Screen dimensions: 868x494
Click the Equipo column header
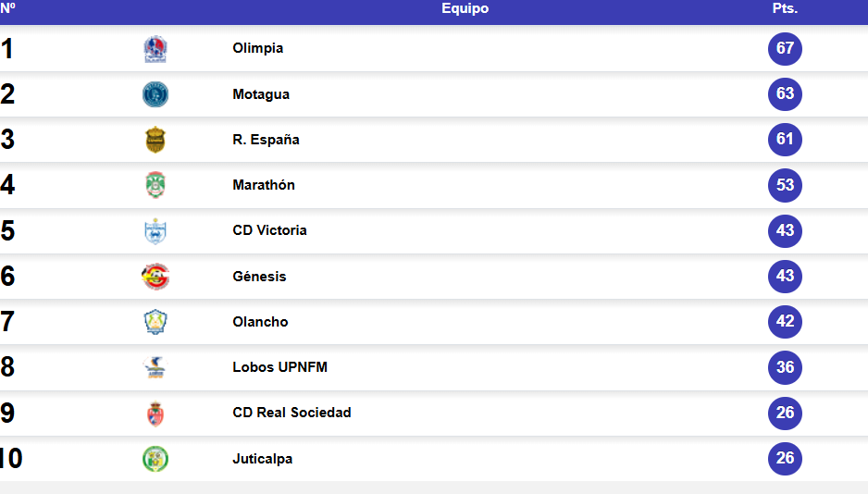(465, 8)
